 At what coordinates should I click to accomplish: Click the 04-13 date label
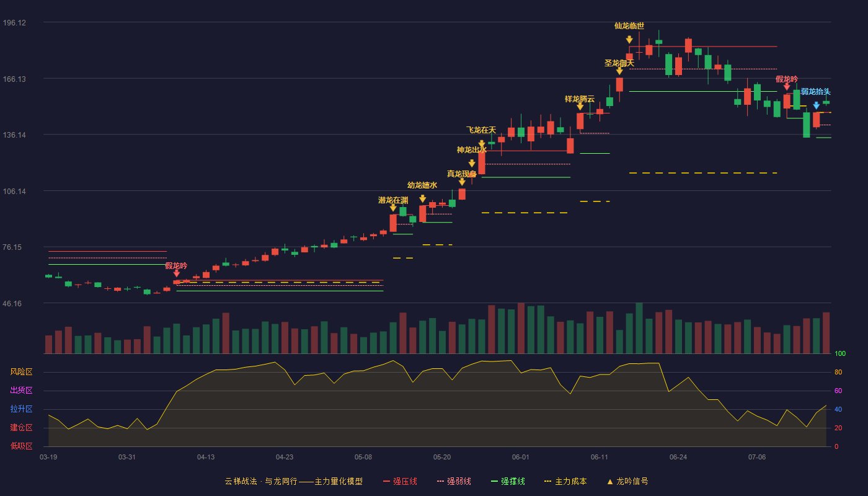coord(206,457)
